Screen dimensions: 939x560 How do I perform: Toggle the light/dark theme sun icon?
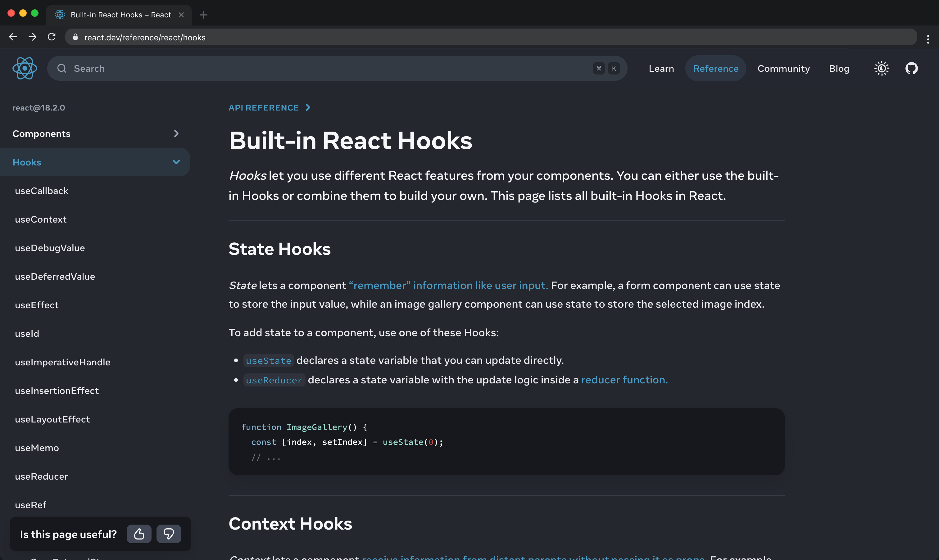pyautogui.click(x=882, y=68)
